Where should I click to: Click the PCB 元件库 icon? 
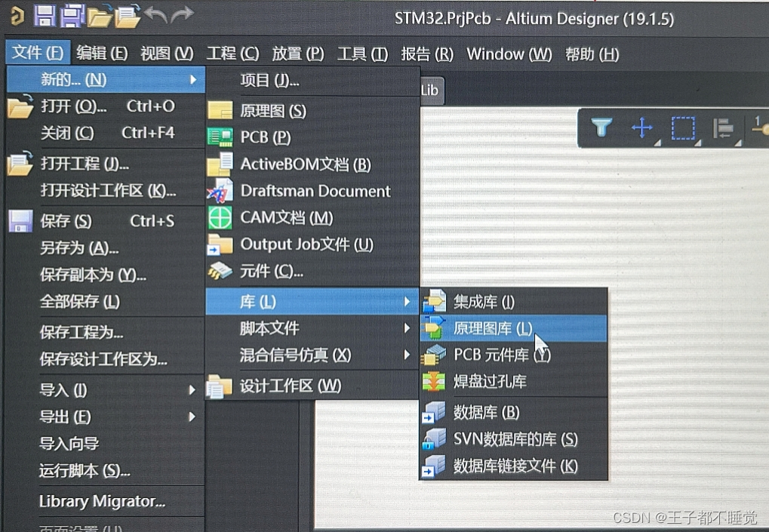pyautogui.click(x=434, y=355)
